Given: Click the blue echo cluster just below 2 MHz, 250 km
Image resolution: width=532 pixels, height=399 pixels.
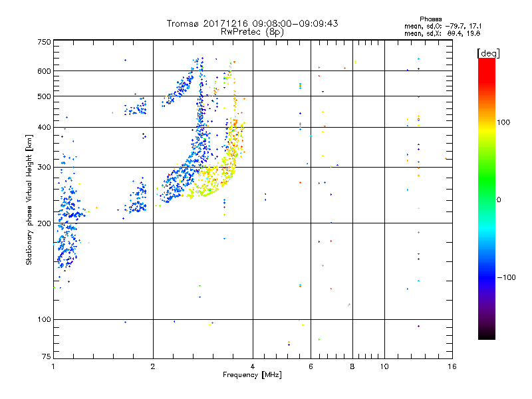Looking at the screenshot, I should click(138, 197).
